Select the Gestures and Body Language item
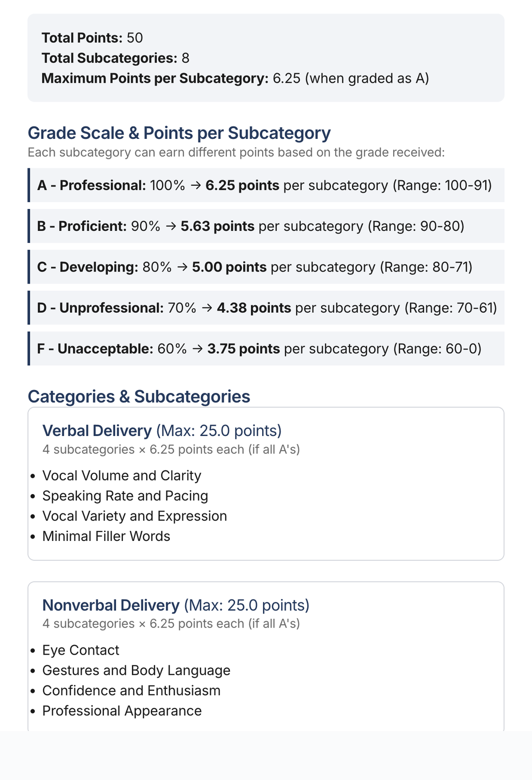Viewport: 532px width, 780px height. pyautogui.click(x=136, y=671)
